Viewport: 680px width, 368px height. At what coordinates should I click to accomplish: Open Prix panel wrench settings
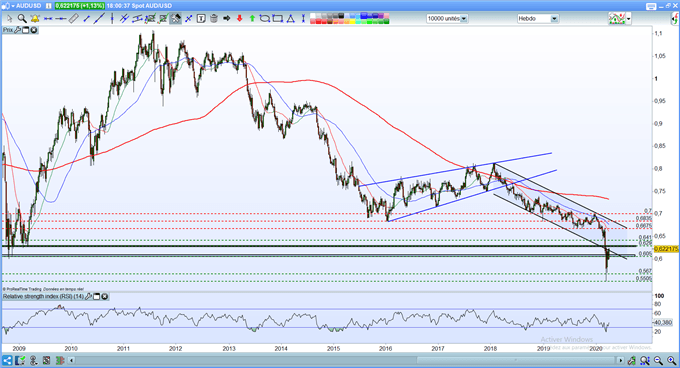[17, 30]
